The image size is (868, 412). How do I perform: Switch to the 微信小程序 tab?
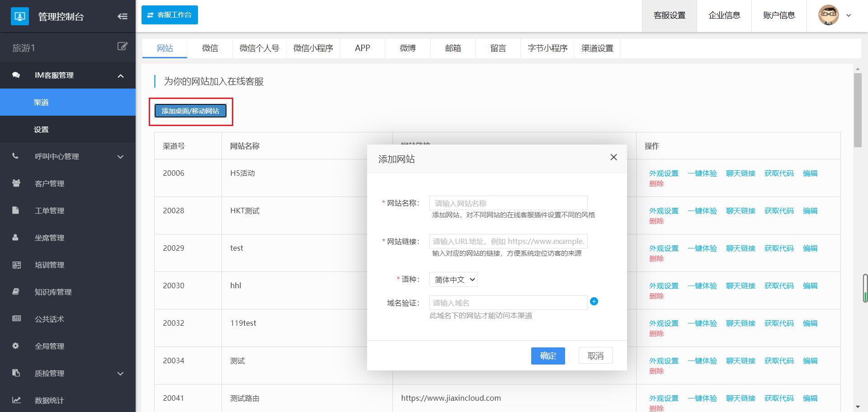313,48
